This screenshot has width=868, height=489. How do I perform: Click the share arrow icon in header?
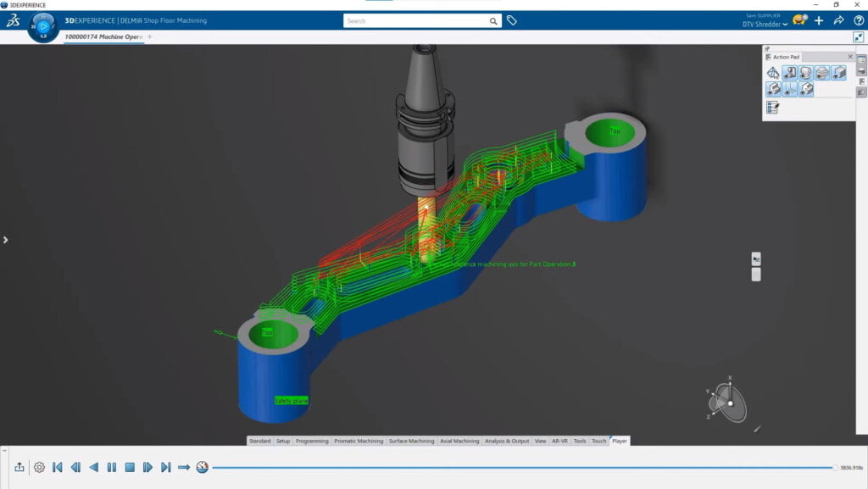pos(838,20)
